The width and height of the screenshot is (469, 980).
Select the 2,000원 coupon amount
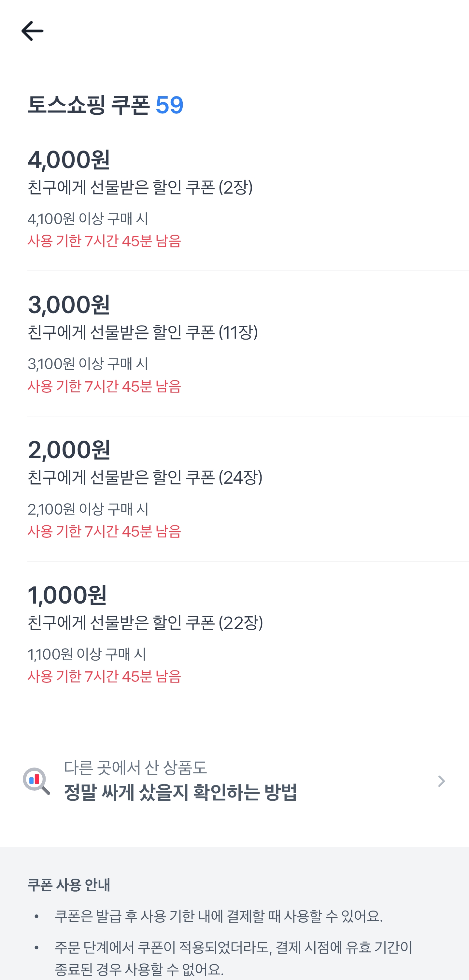(x=69, y=450)
